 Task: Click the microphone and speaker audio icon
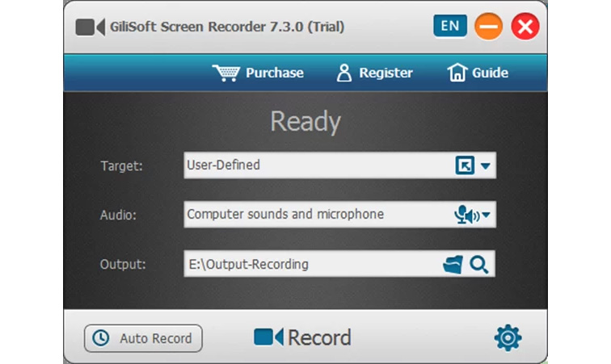point(467,215)
